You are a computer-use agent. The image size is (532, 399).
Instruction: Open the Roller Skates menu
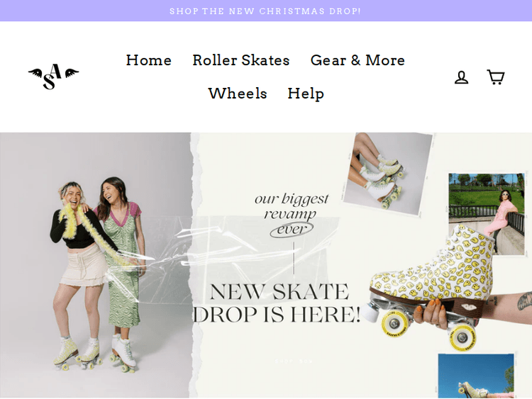click(x=240, y=60)
